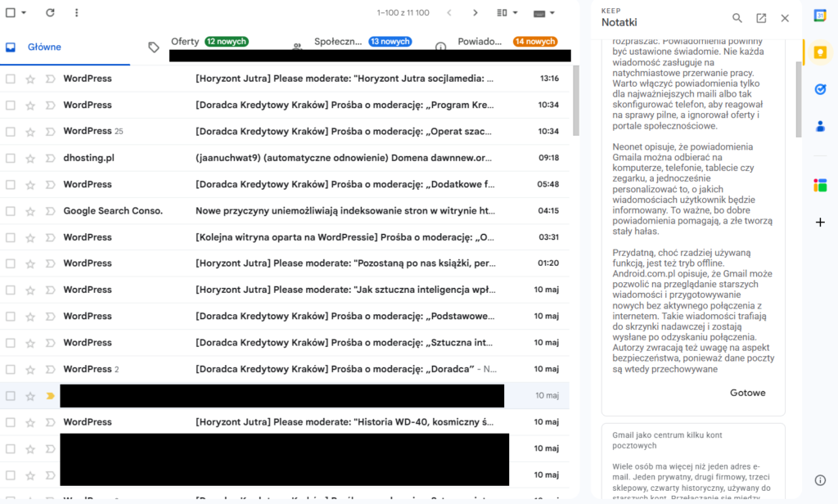Check the 'Program Kre...' WordPress email box
Image resolution: width=838 pixels, height=504 pixels.
coord(10,106)
